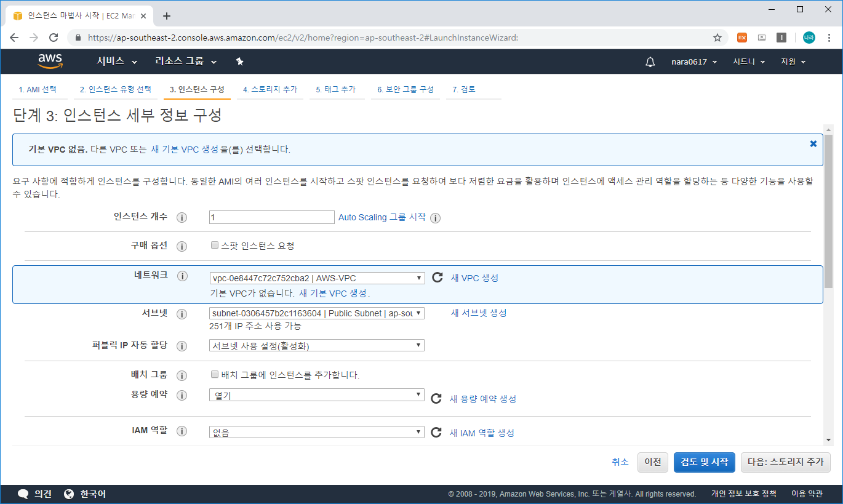Click the 의견 feedback speech icon
The width and height of the screenshot is (843, 504).
click(x=23, y=494)
